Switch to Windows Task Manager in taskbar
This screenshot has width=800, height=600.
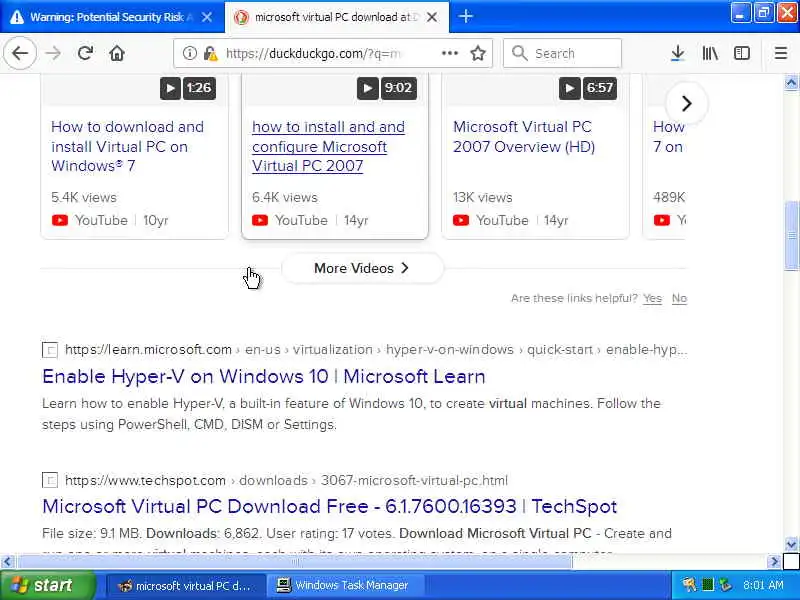(346, 585)
